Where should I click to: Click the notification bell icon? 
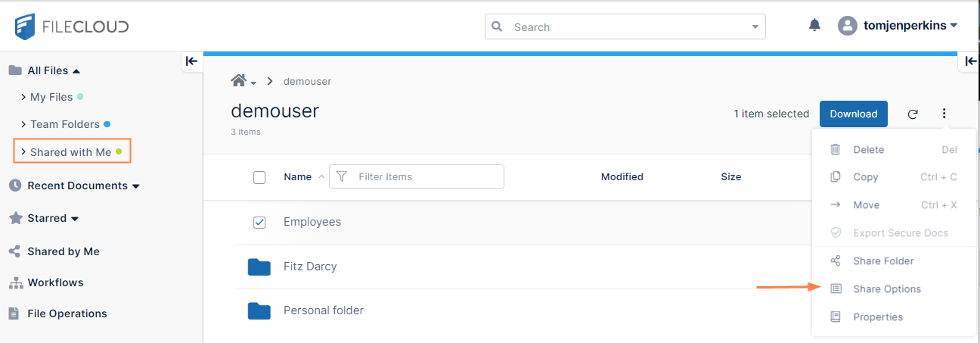[x=814, y=26]
